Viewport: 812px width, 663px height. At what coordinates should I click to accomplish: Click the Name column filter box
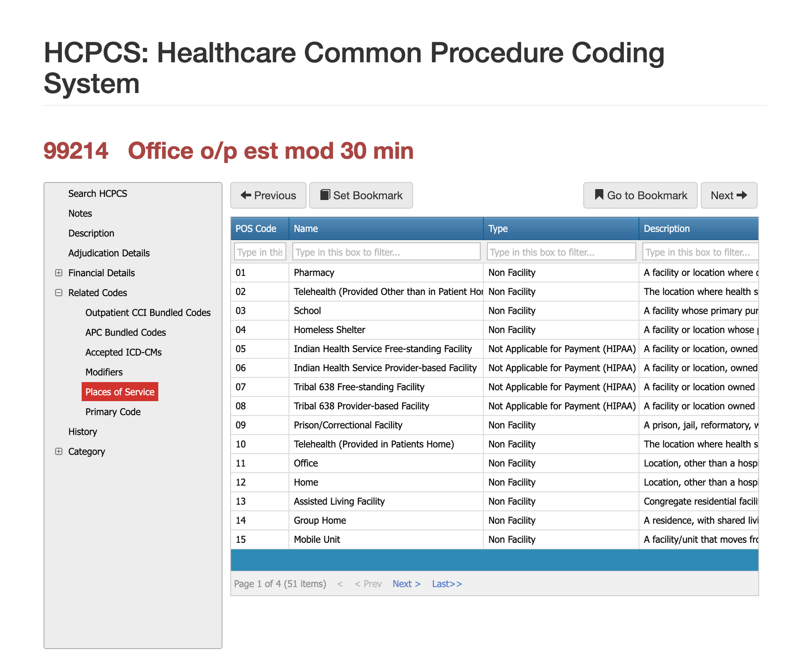[x=386, y=251]
